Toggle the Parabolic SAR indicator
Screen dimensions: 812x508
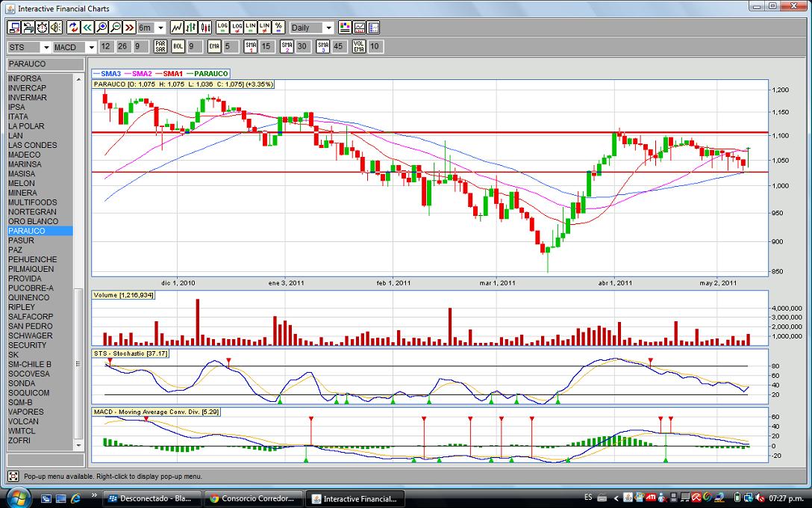coord(160,46)
